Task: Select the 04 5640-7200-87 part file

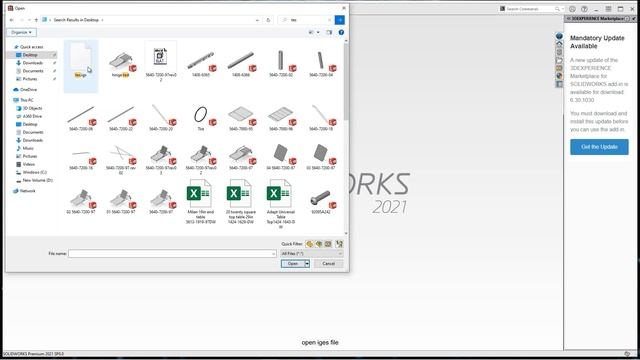Action: (281, 157)
